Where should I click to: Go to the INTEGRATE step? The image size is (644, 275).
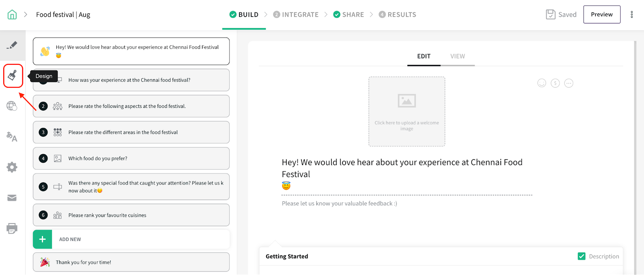click(x=296, y=14)
